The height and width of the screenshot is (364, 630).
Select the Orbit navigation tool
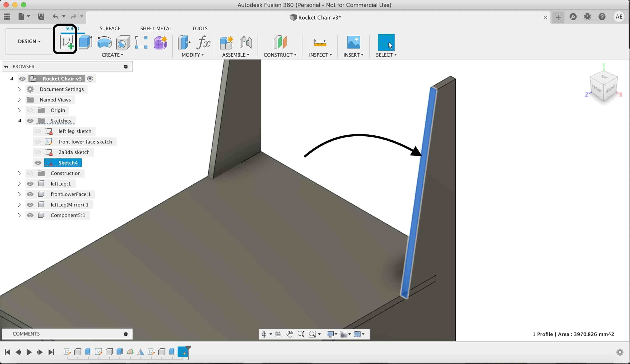(264, 334)
